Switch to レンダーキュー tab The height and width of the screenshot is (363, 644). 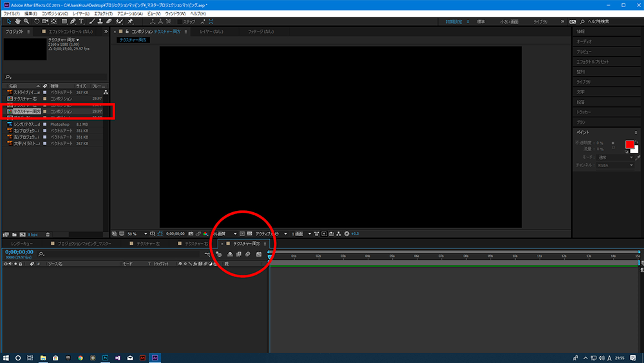click(x=22, y=243)
